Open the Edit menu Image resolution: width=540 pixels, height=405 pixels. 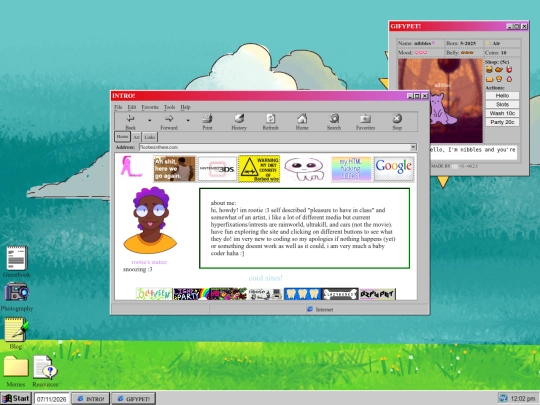click(x=132, y=107)
